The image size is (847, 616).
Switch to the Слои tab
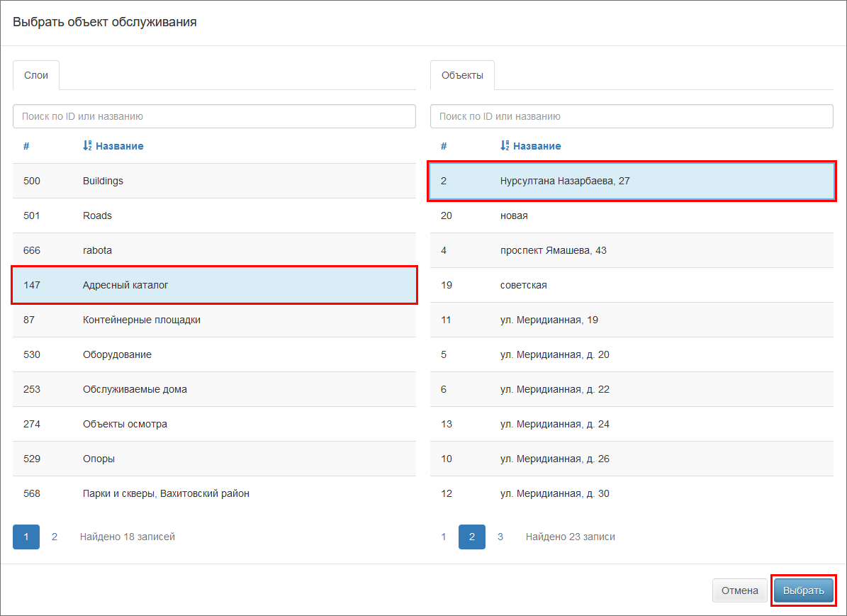click(x=36, y=75)
